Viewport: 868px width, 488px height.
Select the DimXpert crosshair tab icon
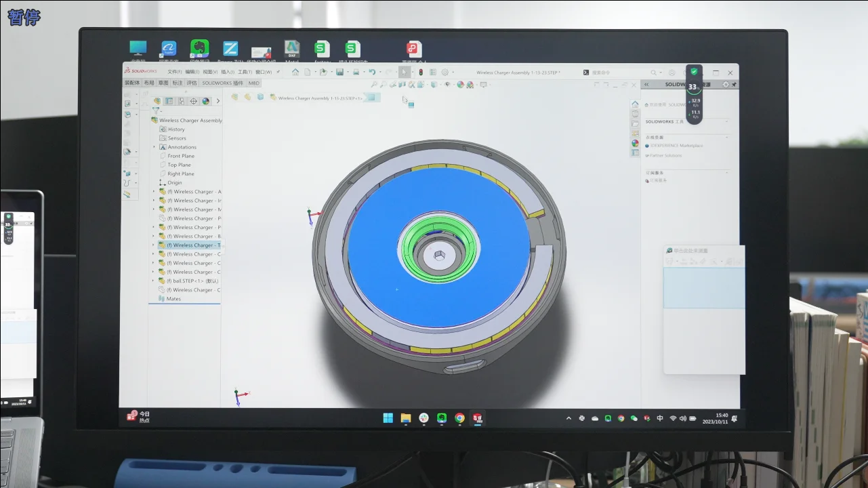[193, 101]
